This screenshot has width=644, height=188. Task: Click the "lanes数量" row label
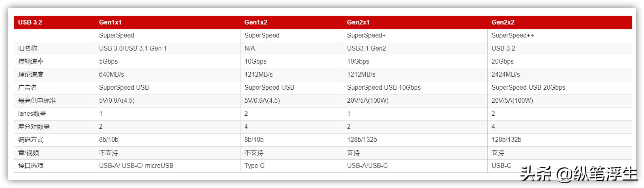point(32,113)
